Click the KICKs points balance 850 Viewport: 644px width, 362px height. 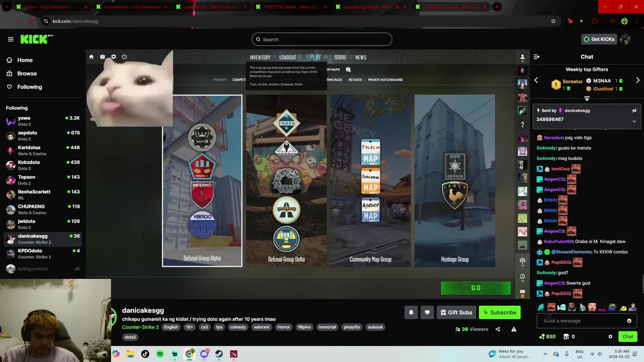547,336
